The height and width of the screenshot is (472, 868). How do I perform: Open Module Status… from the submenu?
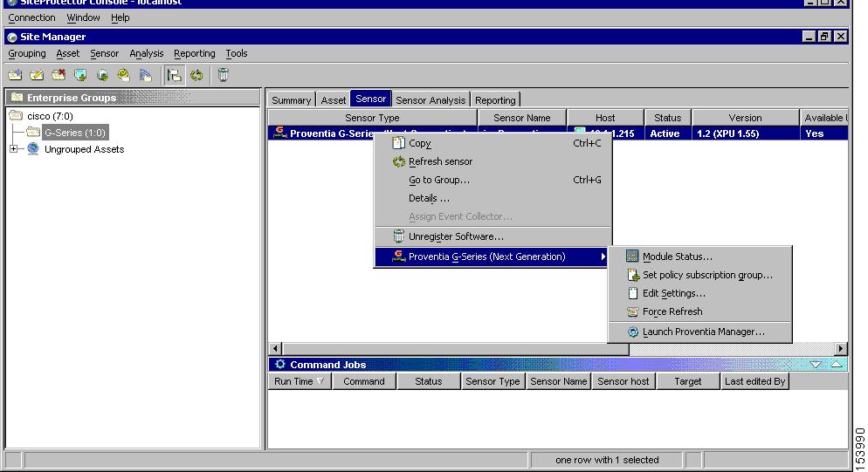click(700, 257)
